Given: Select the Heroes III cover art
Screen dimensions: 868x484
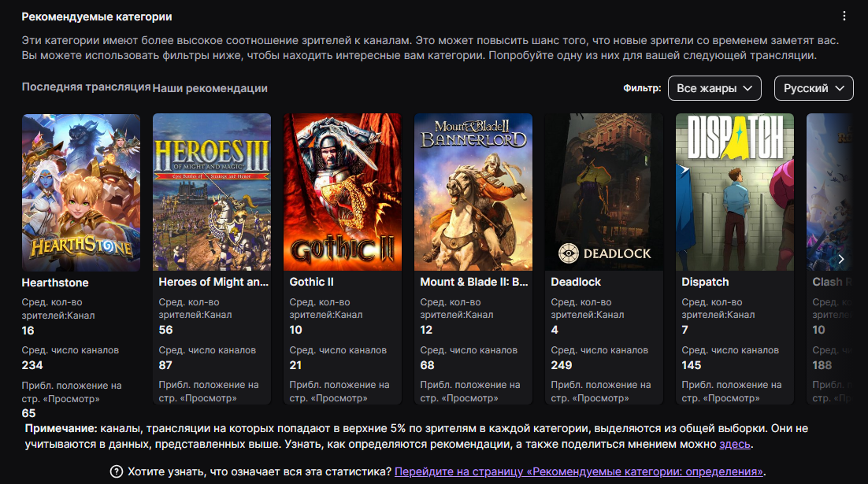Looking at the screenshot, I should pyautogui.click(x=212, y=193).
